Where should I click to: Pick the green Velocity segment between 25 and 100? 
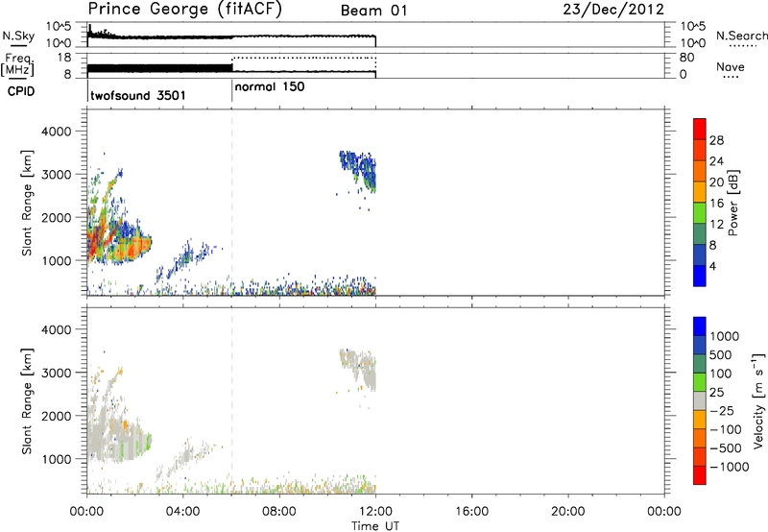(700, 382)
